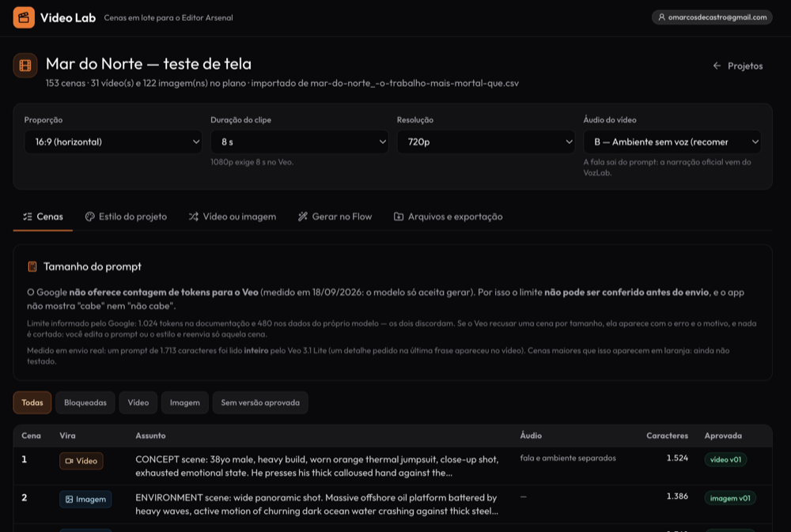Click the Áudio column header
The width and height of the screenshot is (791, 532).
pos(531,436)
